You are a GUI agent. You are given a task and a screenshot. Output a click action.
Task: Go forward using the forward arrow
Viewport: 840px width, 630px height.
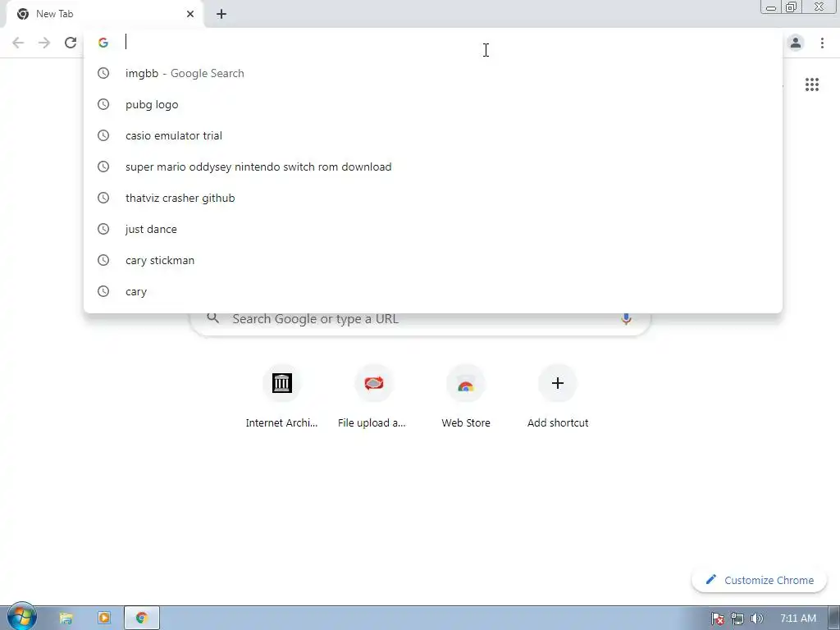[x=44, y=43]
